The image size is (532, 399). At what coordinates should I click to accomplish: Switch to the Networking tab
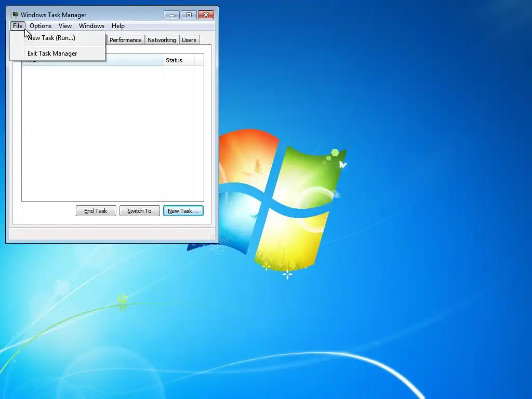(162, 40)
